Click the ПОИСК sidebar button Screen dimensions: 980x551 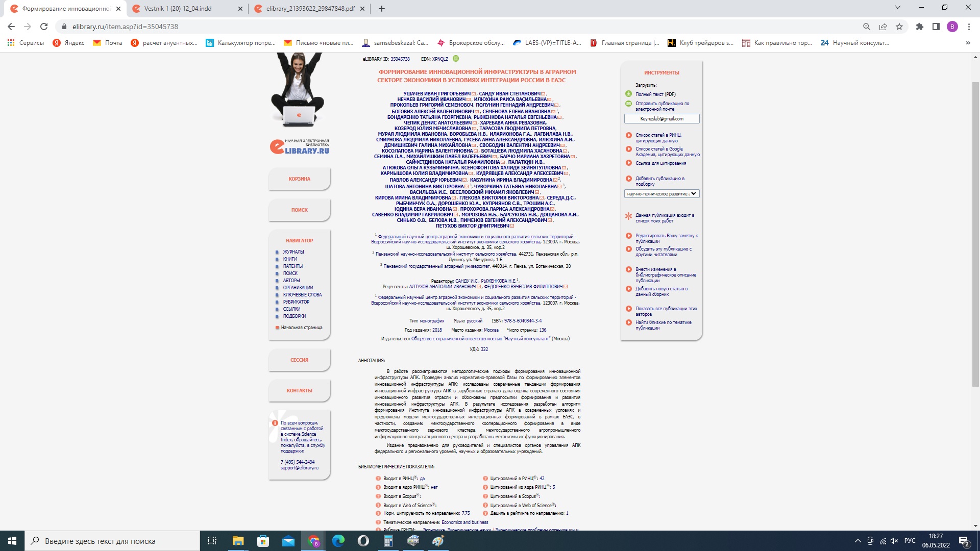300,210
